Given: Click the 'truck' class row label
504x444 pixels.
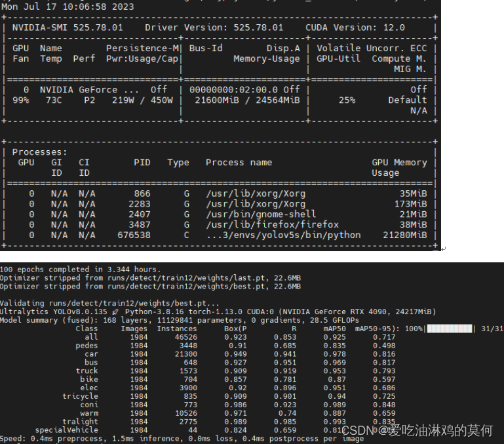Looking at the screenshot, I should [87, 371].
